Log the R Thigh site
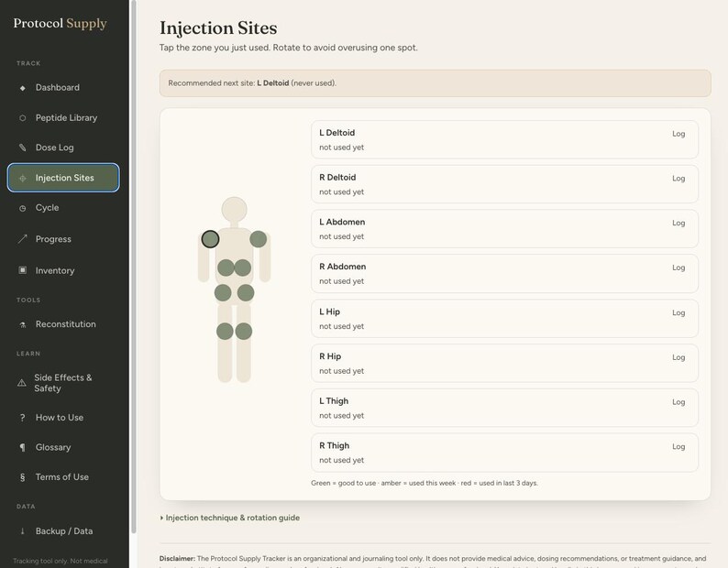This screenshot has width=728, height=568. 678,446
